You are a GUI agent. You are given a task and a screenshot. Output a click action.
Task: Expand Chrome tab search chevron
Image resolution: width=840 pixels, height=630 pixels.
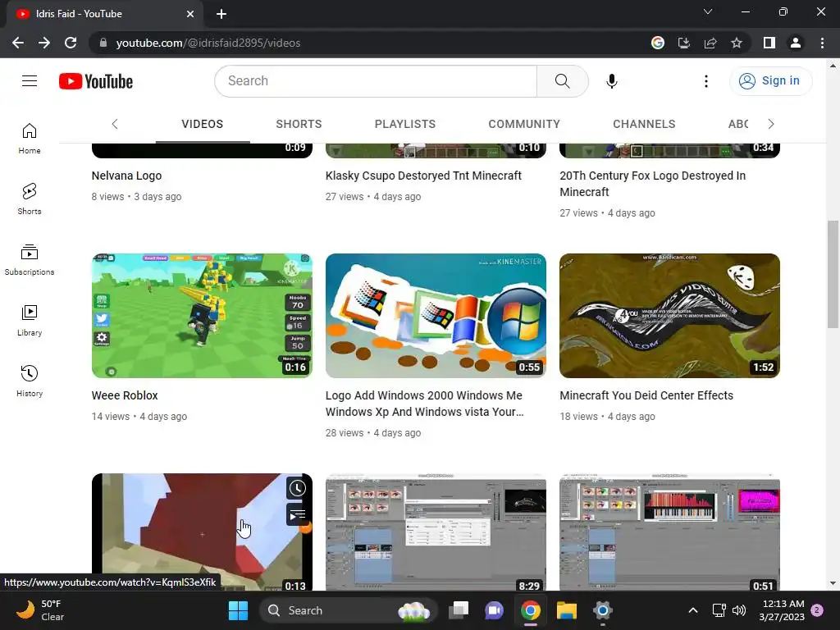click(x=708, y=11)
